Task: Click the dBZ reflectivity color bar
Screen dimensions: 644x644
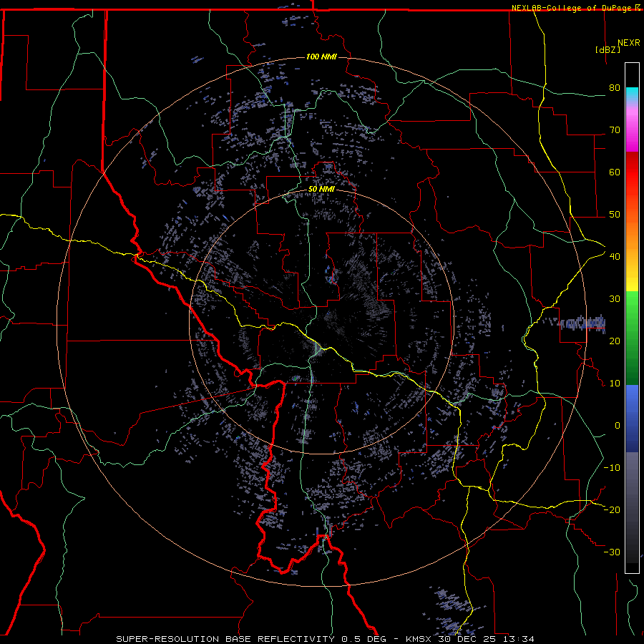Action: (x=632, y=318)
